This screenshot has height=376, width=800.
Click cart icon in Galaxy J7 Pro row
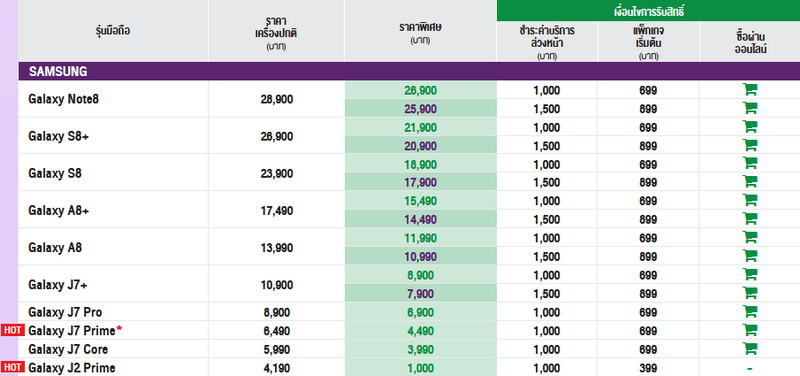point(749,311)
